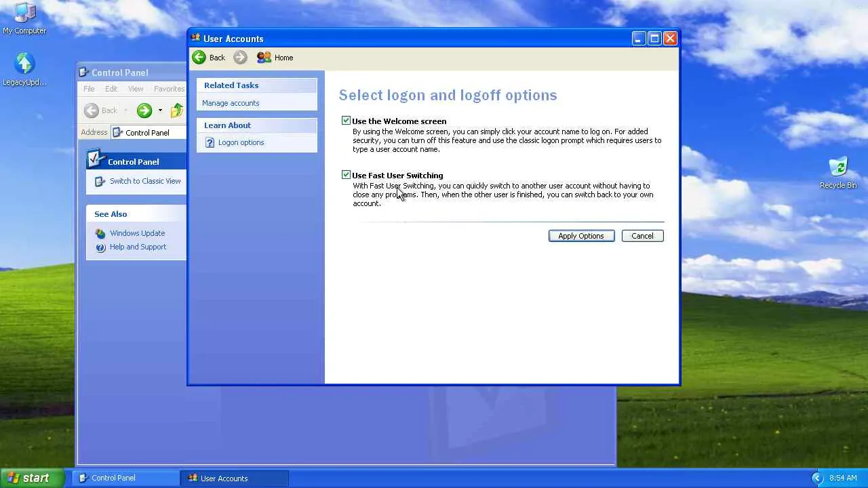Go to User Accounts Home
This screenshot has height=488, width=868.
pyautogui.click(x=275, y=58)
